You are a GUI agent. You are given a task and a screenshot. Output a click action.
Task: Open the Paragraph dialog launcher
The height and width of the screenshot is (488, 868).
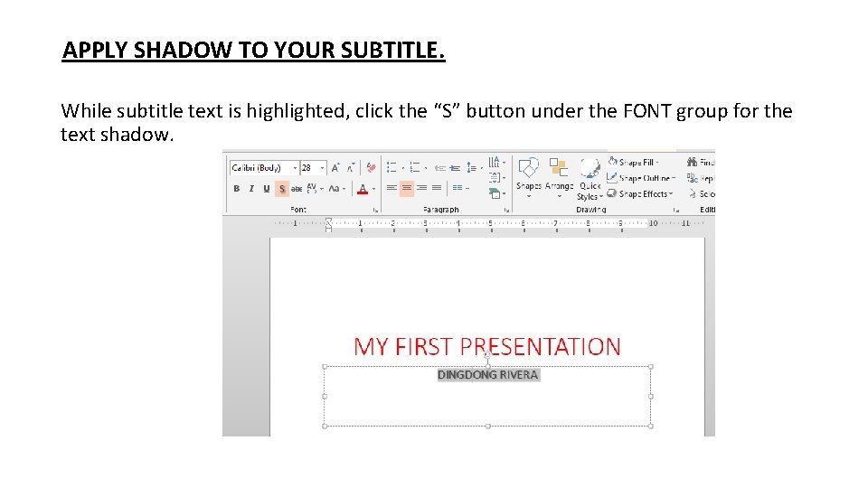click(506, 210)
